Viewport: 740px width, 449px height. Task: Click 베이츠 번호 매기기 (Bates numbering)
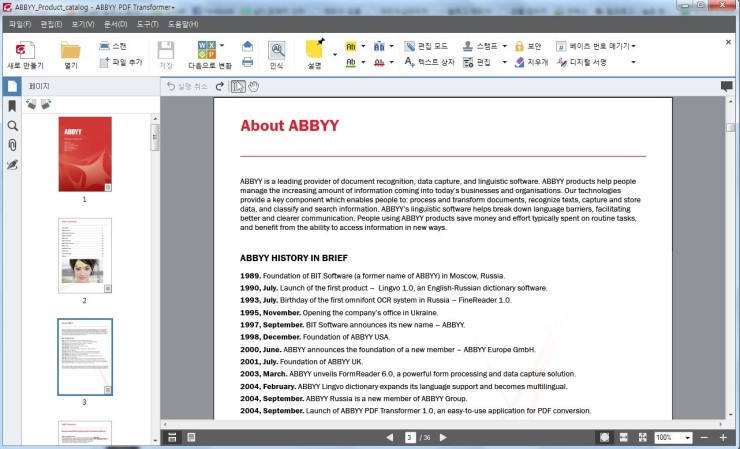click(x=593, y=46)
